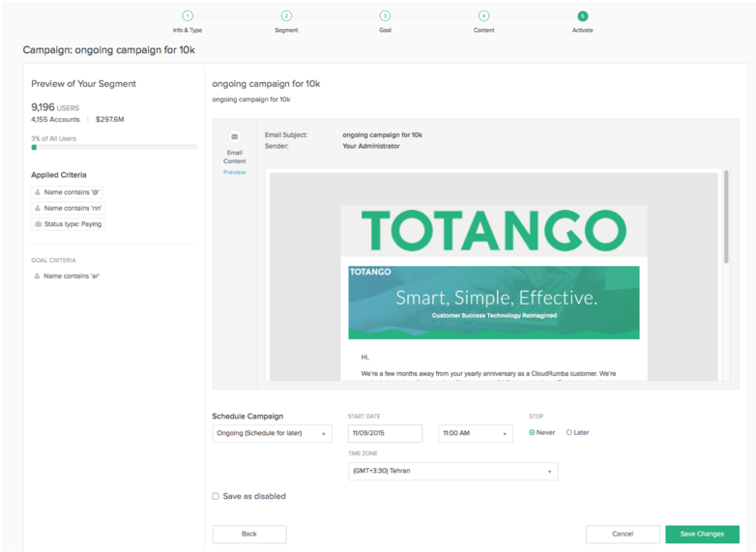This screenshot has height=552, width=756.
Task: Open the Schedule Campaign dropdown
Action: [272, 433]
